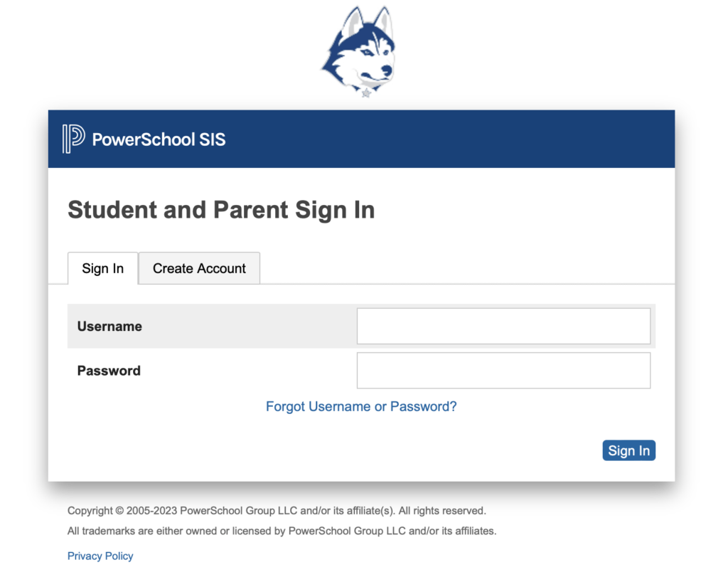Click the Student and Parent Sign In heading

pyautogui.click(x=221, y=210)
